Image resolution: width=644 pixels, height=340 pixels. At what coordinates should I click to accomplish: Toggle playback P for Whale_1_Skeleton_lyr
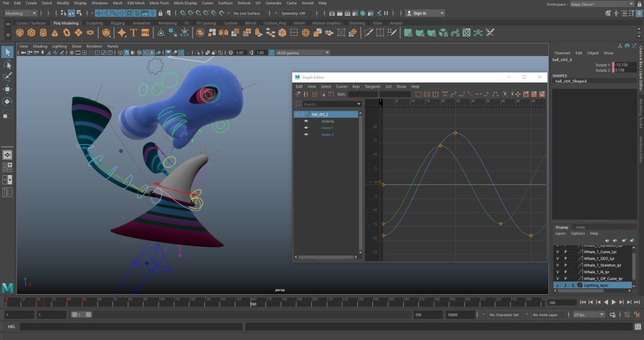pos(565,265)
